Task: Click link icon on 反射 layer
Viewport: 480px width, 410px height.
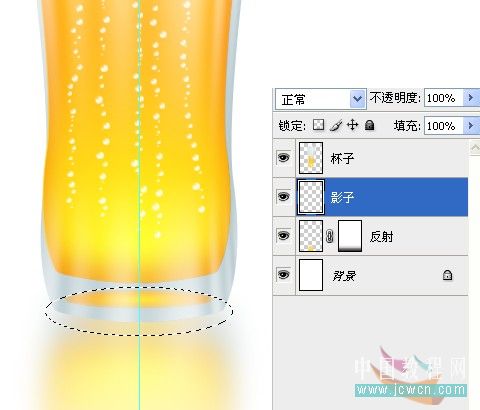Action: point(329,236)
